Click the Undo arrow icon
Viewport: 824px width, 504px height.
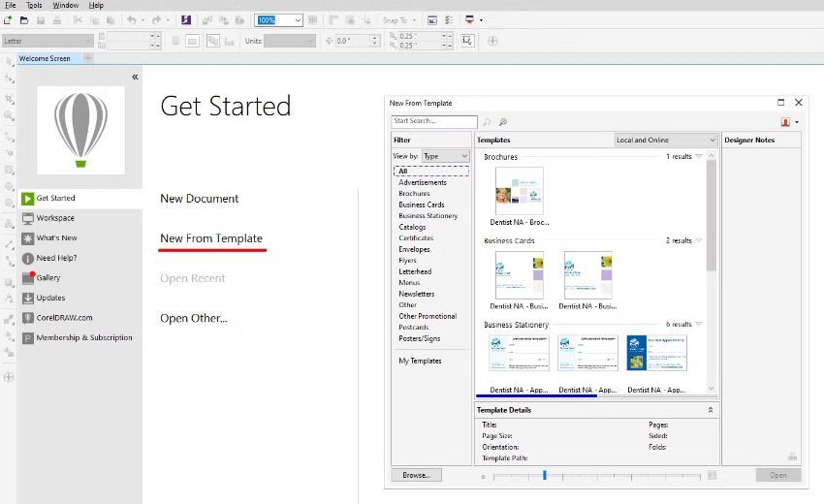132,20
